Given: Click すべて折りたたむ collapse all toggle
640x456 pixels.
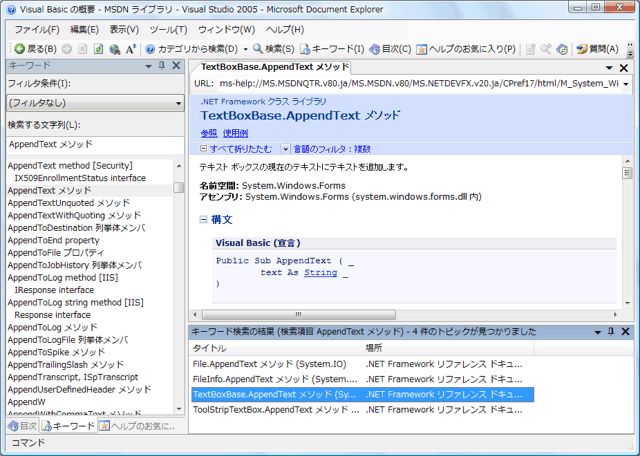Looking at the screenshot, I should click(236, 149).
